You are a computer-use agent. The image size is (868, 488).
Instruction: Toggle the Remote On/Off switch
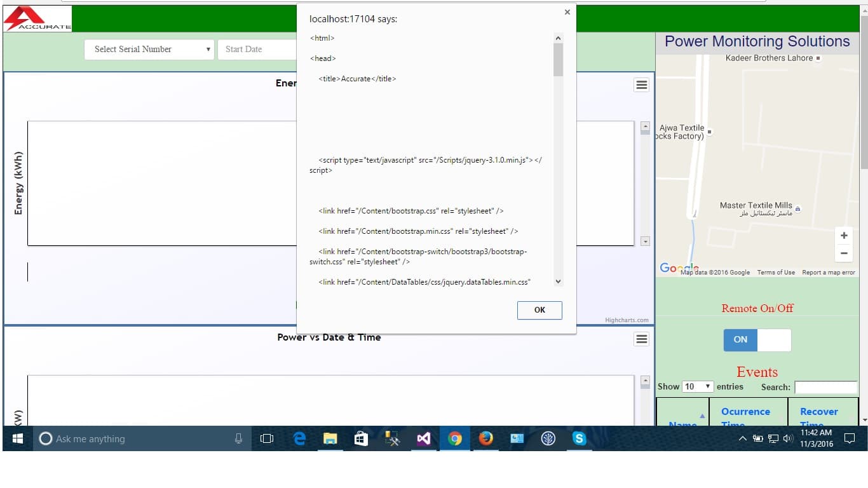pos(757,340)
